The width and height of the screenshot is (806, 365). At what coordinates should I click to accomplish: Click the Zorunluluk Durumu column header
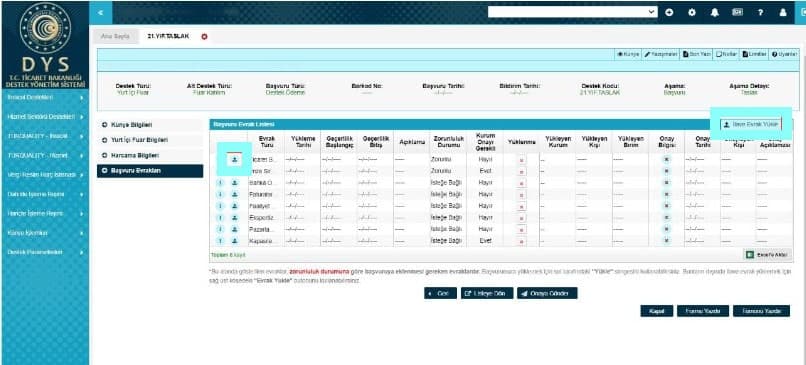(x=448, y=142)
